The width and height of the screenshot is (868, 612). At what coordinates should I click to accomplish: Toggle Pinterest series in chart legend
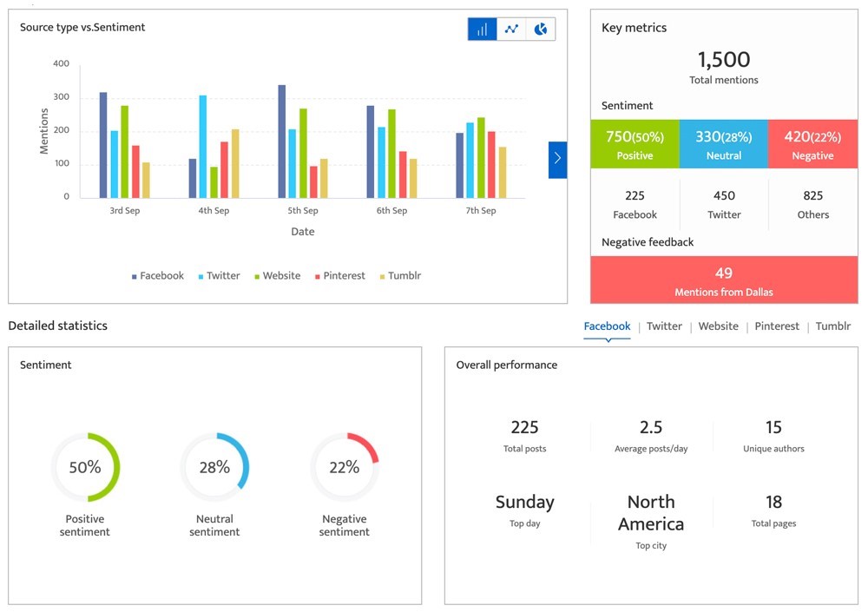tap(340, 276)
